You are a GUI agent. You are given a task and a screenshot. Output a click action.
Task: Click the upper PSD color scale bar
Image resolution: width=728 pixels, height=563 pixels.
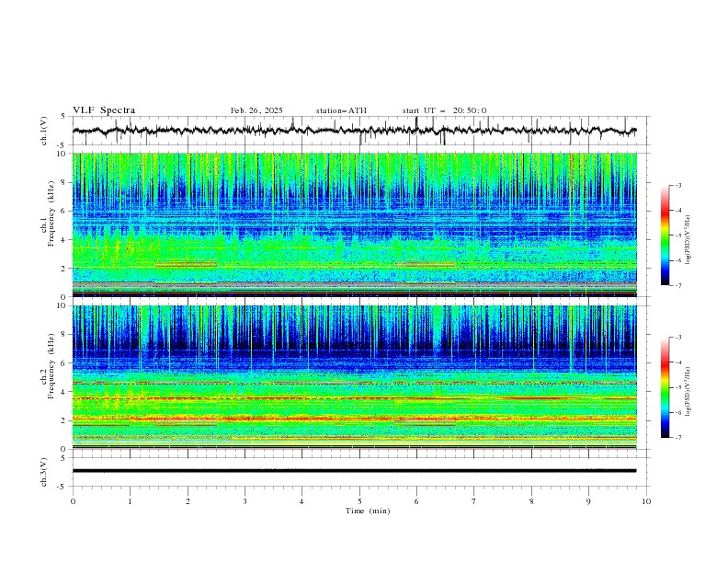pos(665,236)
